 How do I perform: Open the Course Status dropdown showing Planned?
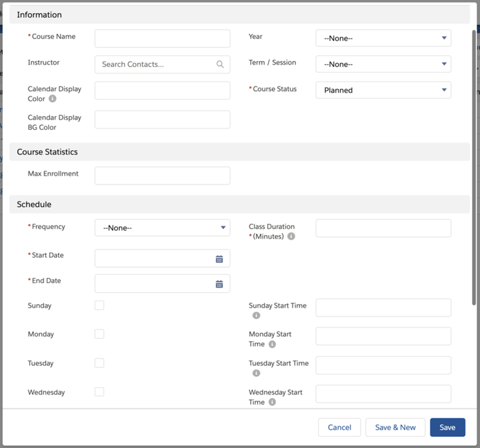383,90
